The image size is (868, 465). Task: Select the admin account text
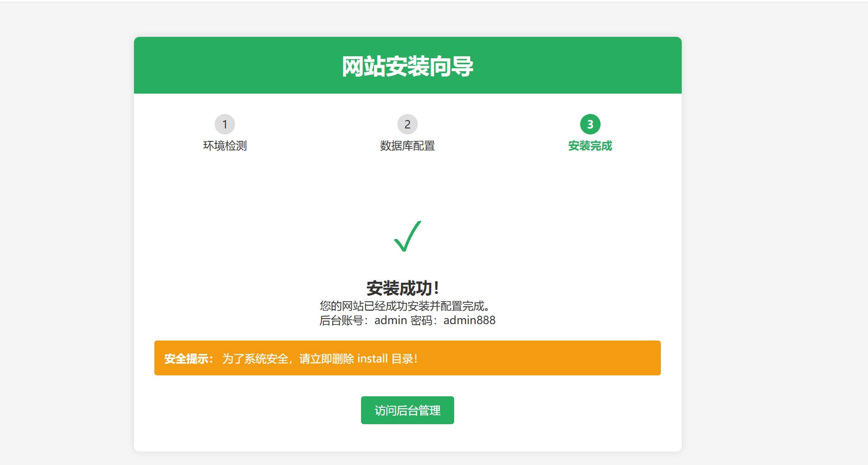[391, 321]
